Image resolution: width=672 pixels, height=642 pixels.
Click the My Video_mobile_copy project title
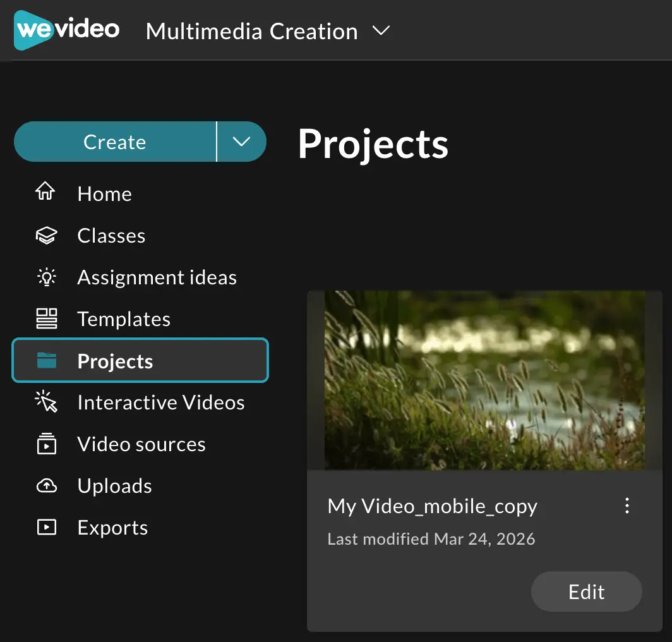click(432, 507)
